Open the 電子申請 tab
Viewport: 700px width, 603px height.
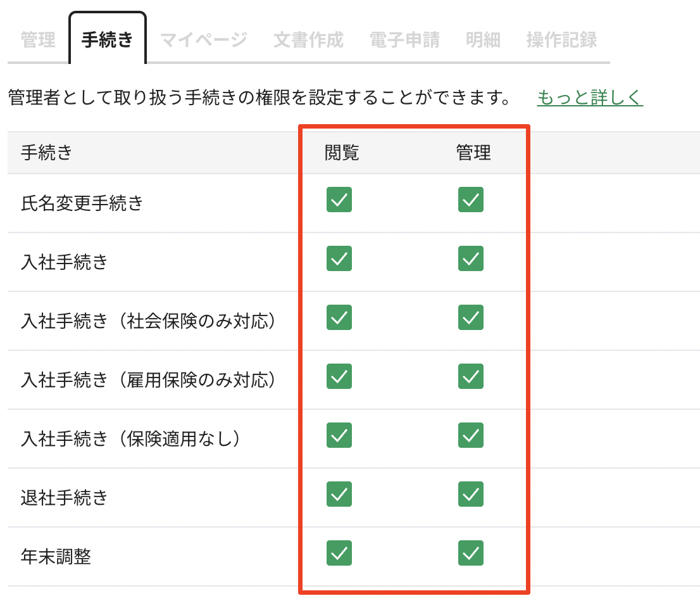[x=405, y=40]
